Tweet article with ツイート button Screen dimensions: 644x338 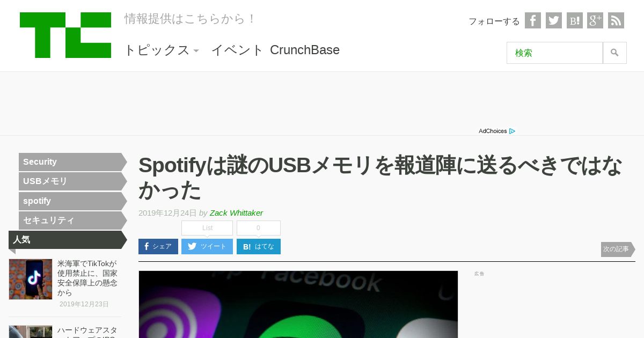[x=207, y=246]
